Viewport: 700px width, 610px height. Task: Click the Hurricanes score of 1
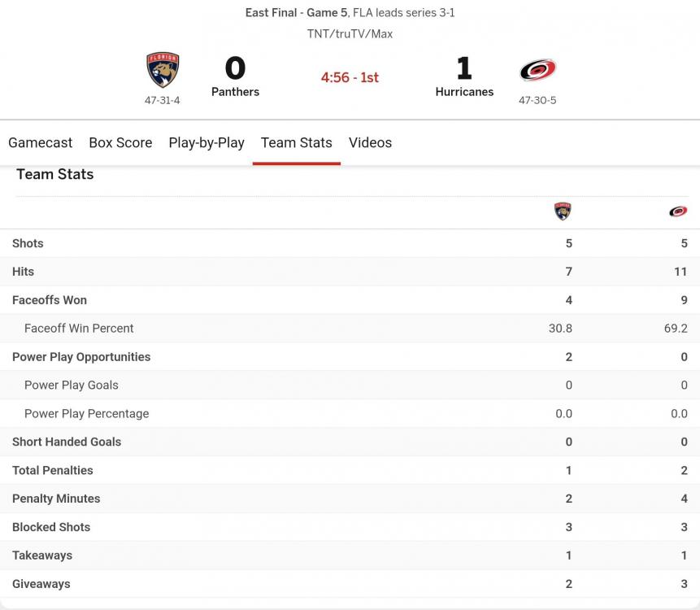(464, 68)
